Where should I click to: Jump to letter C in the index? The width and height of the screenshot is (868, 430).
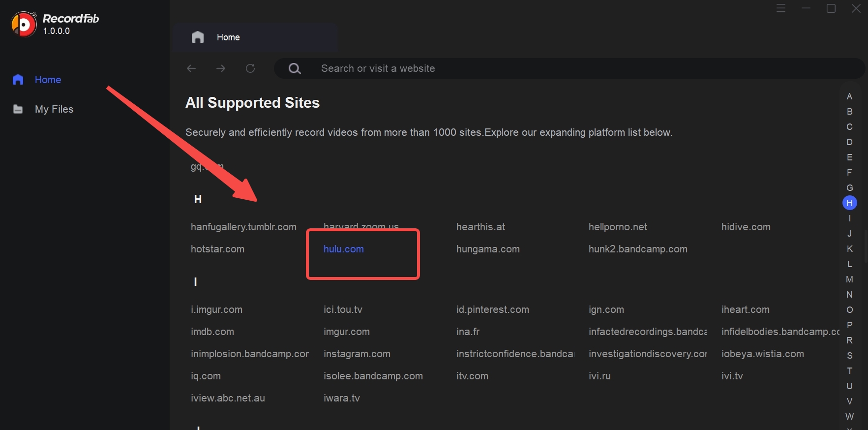849,127
